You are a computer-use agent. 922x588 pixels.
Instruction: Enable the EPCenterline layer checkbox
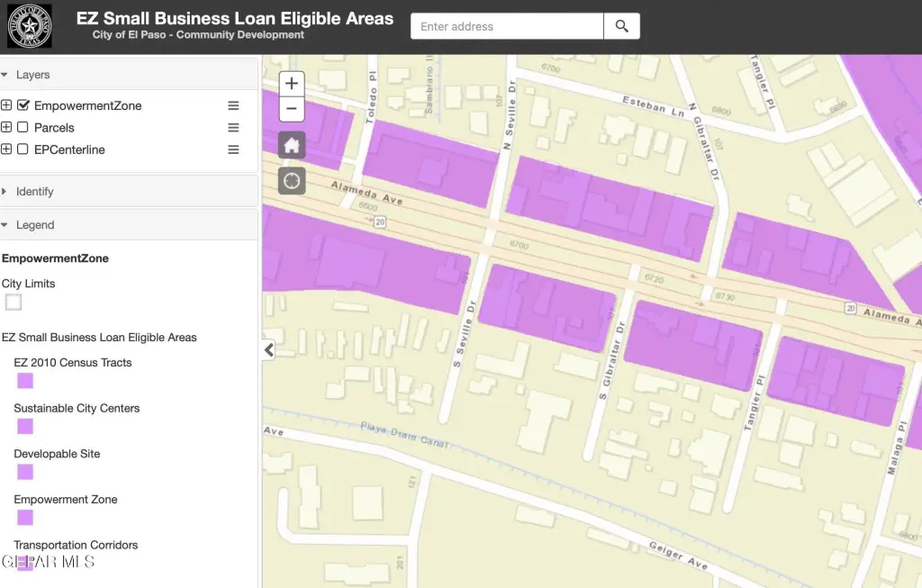pyautogui.click(x=23, y=149)
